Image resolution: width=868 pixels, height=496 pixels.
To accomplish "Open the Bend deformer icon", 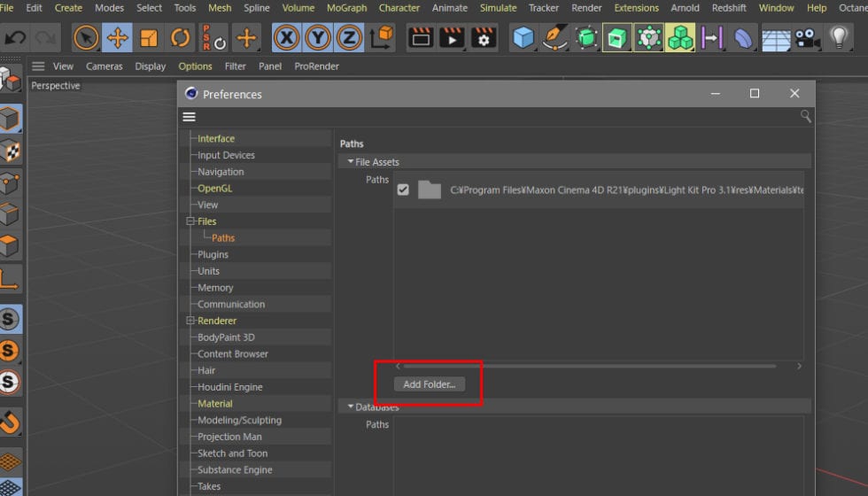I will pos(743,38).
